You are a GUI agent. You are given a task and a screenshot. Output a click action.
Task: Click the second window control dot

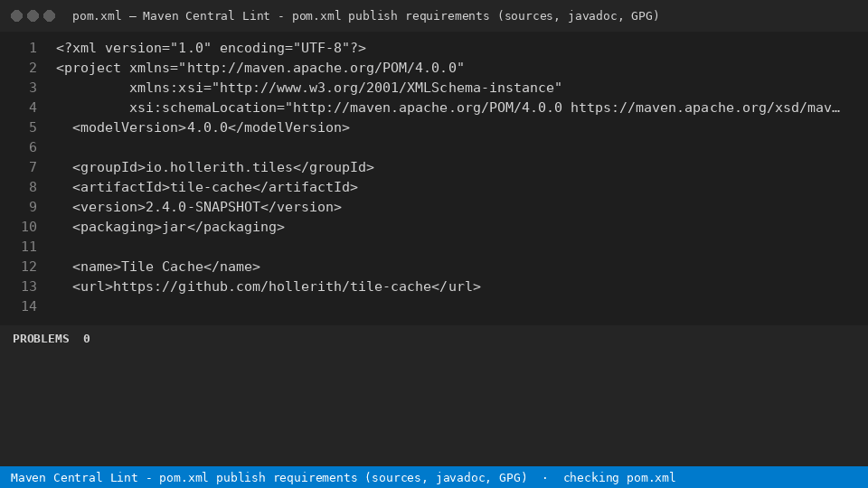(33, 16)
